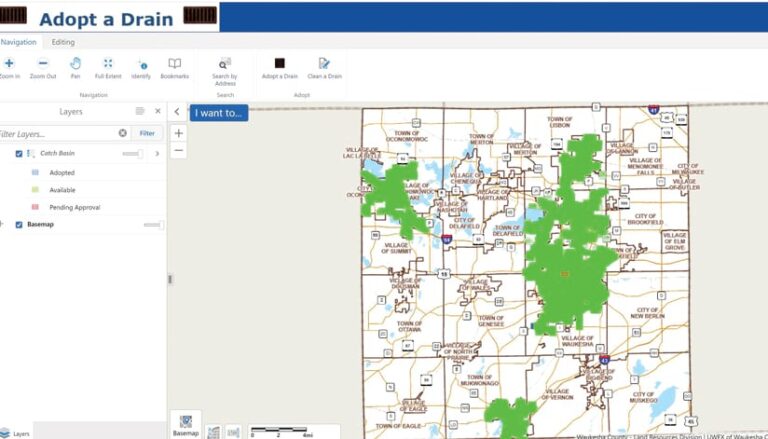This screenshot has height=439, width=768.
Task: Click City of Delafield map label
Action: [x=464, y=223]
